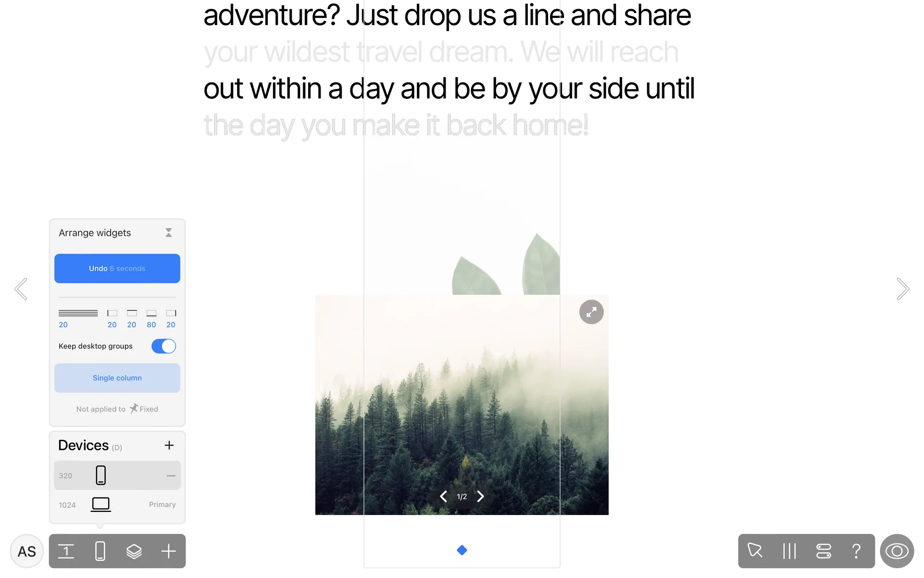Toggle preview mode eye button
This screenshot has width=924, height=578.
(x=897, y=551)
